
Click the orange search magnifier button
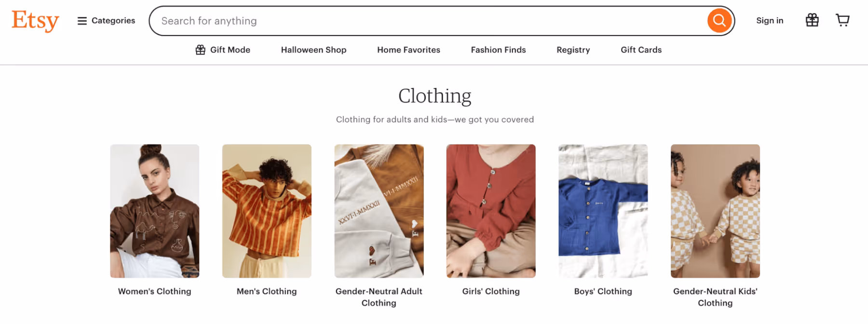(719, 21)
